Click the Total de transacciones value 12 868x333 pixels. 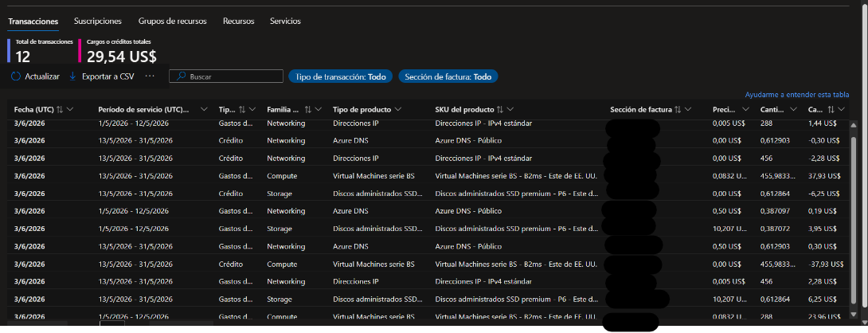tap(23, 56)
